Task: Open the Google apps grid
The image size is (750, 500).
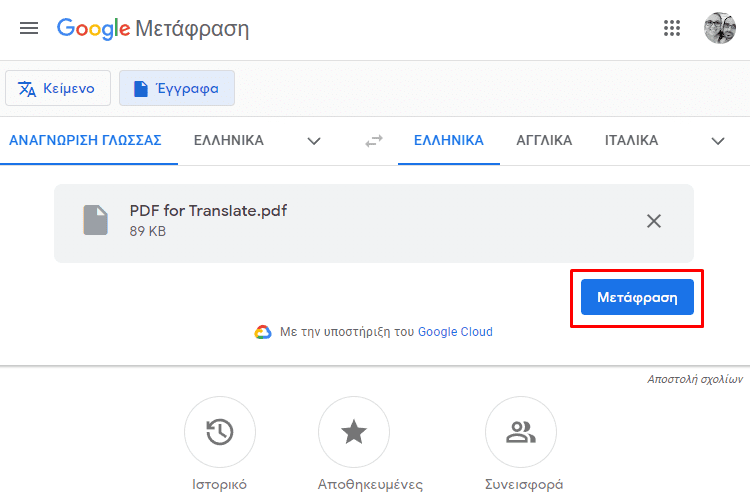Action: pos(672,28)
